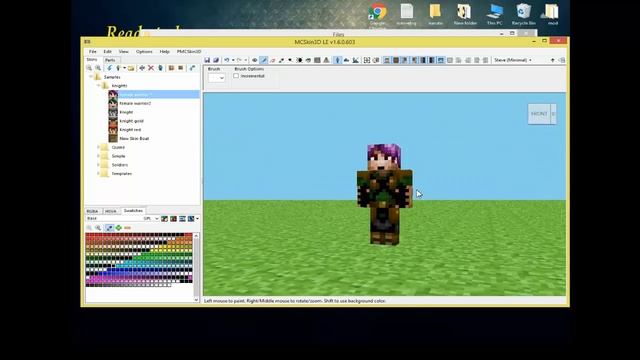Open the Brush size dropdown
640x360 pixels.
pos(216,78)
